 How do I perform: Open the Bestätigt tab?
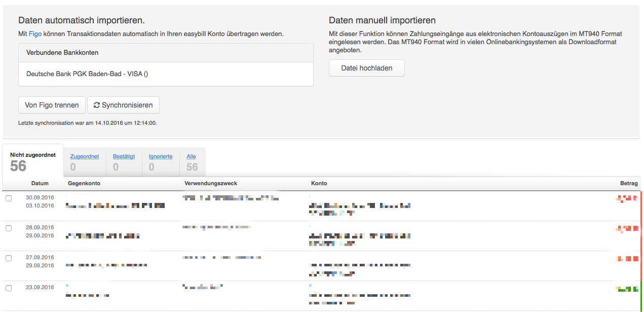[x=124, y=162]
